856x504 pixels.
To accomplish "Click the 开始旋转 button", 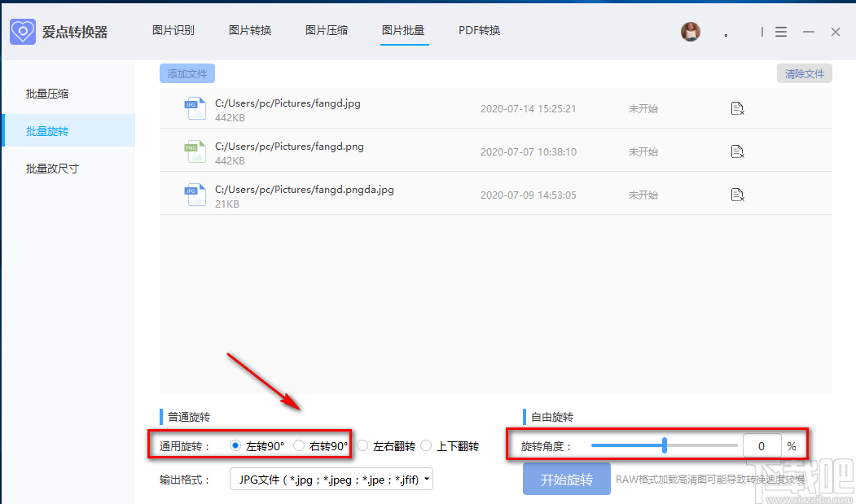I will (567, 479).
